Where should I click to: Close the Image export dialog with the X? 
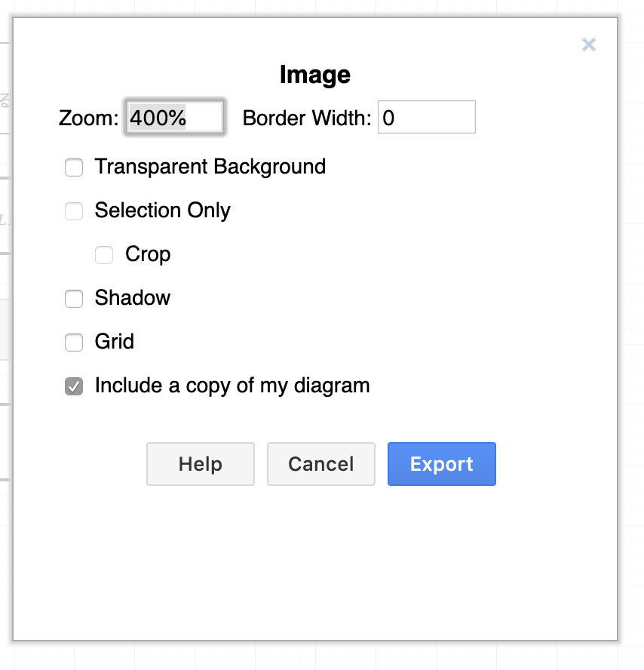click(x=588, y=45)
